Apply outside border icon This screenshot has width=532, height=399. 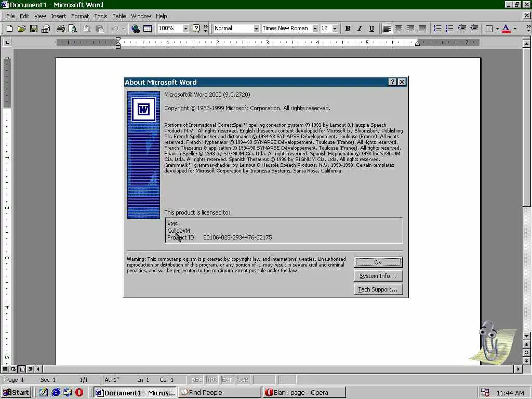pos(489,29)
